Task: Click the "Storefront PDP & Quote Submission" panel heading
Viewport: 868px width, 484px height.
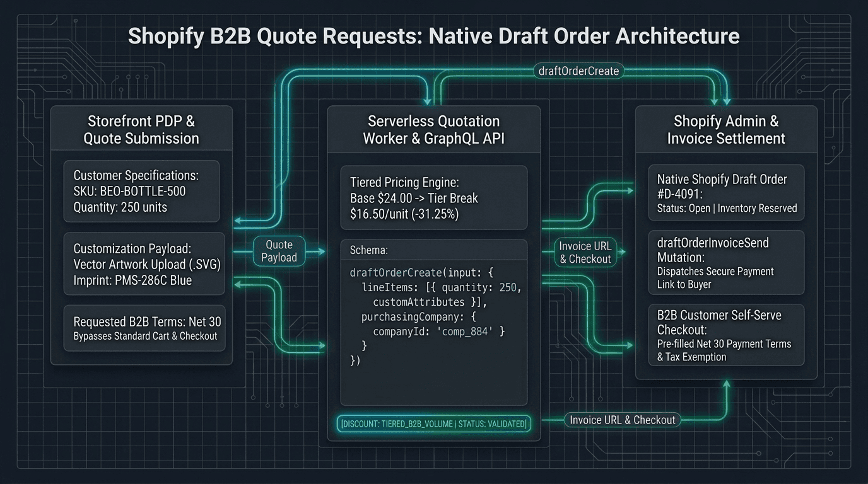Action: [x=141, y=130]
